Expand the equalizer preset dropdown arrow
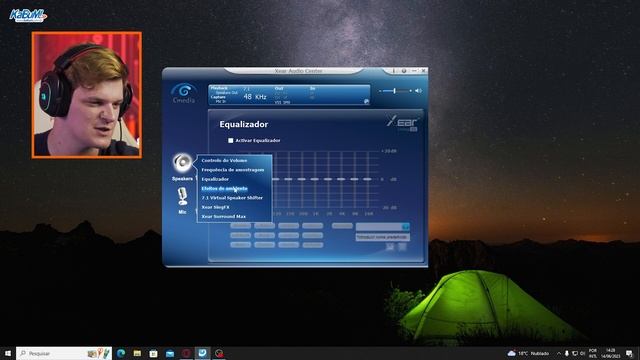This screenshot has height=360, width=640. coord(405,227)
